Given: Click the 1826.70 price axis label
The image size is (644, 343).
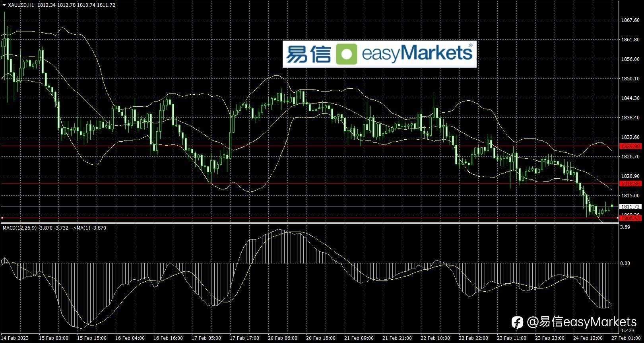Looking at the screenshot, I should pyautogui.click(x=630, y=157).
